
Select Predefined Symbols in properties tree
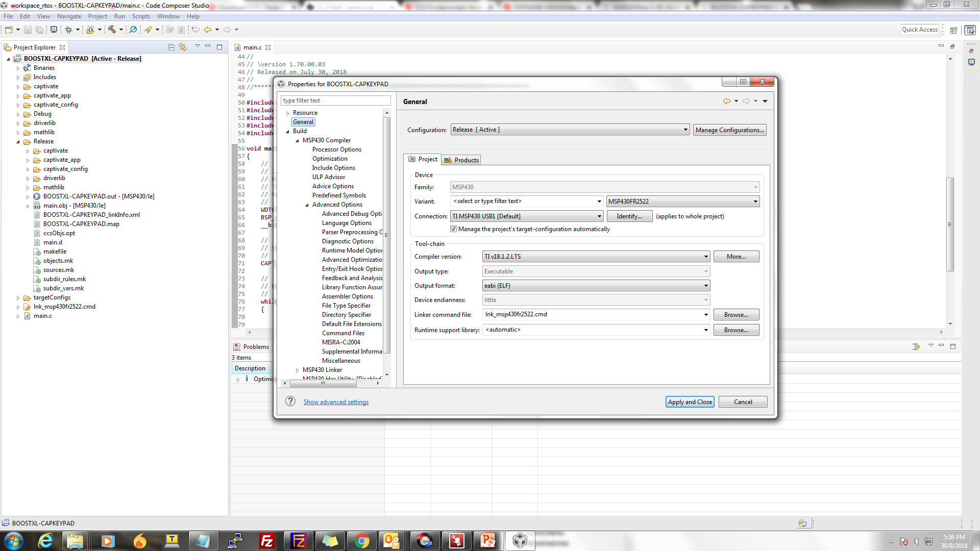click(339, 195)
